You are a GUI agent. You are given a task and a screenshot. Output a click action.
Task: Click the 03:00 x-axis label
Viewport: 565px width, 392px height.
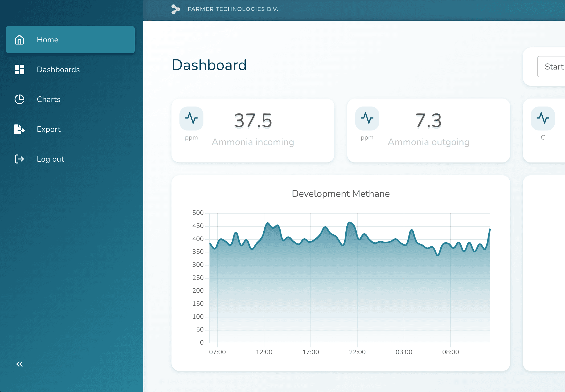(404, 352)
